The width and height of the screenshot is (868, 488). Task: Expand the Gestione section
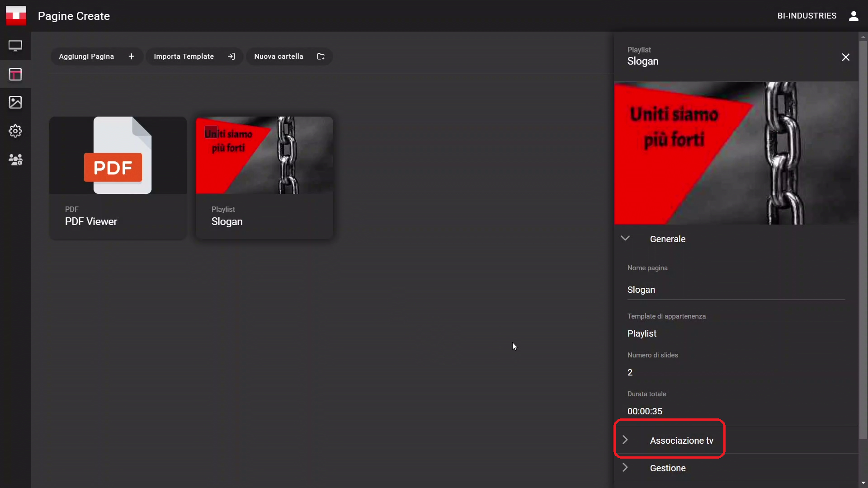tap(667, 468)
